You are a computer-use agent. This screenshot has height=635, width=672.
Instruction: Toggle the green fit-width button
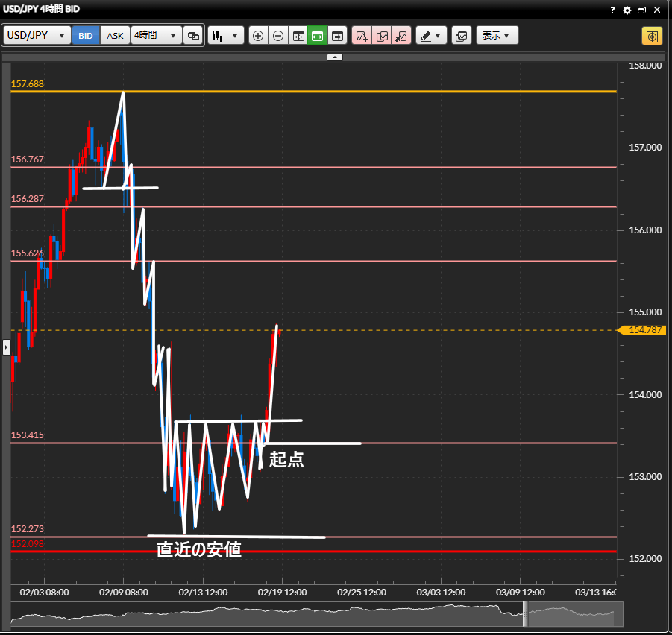318,36
